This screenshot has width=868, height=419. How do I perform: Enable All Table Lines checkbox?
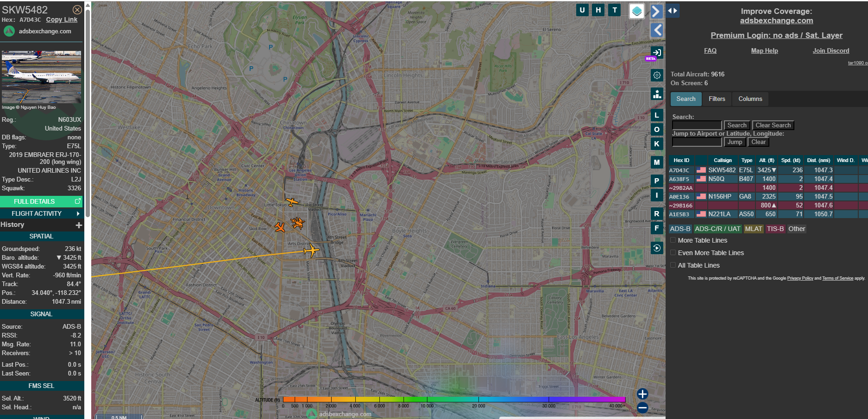point(673,265)
